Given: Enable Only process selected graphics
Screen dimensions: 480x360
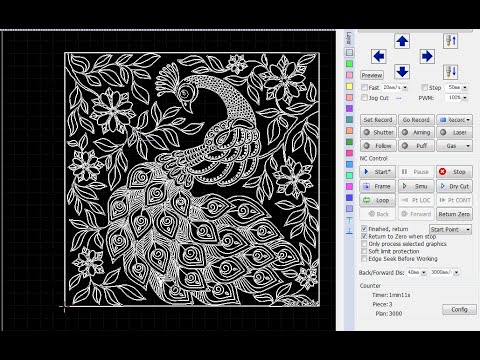Looking at the screenshot, I should tap(364, 244).
